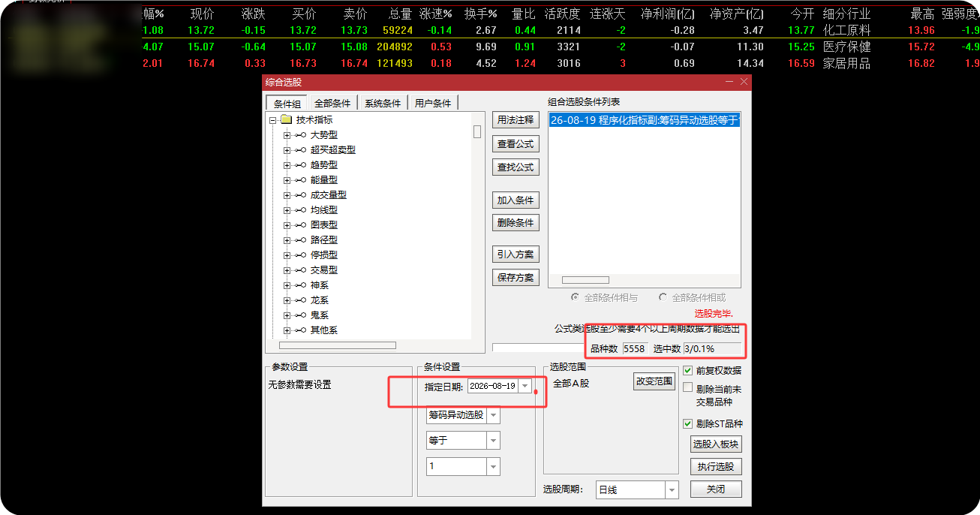Click the 删除条件 button

click(x=516, y=223)
